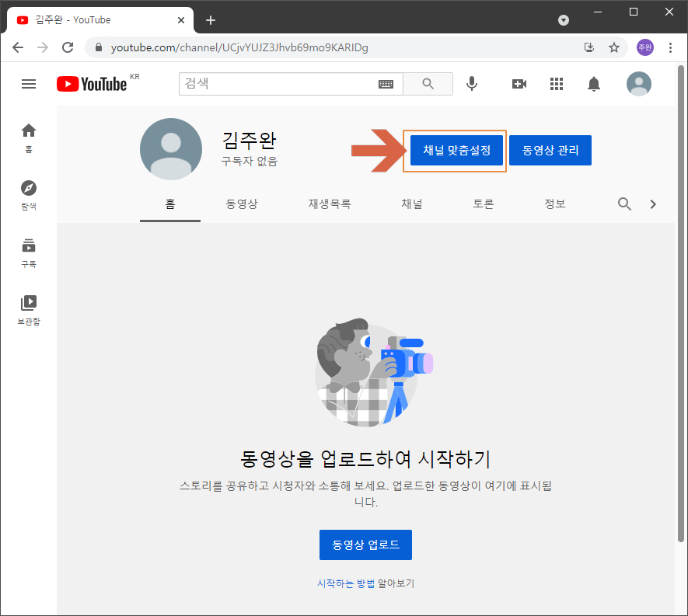Go back with browser back arrow
The image size is (688, 616).
[x=18, y=47]
